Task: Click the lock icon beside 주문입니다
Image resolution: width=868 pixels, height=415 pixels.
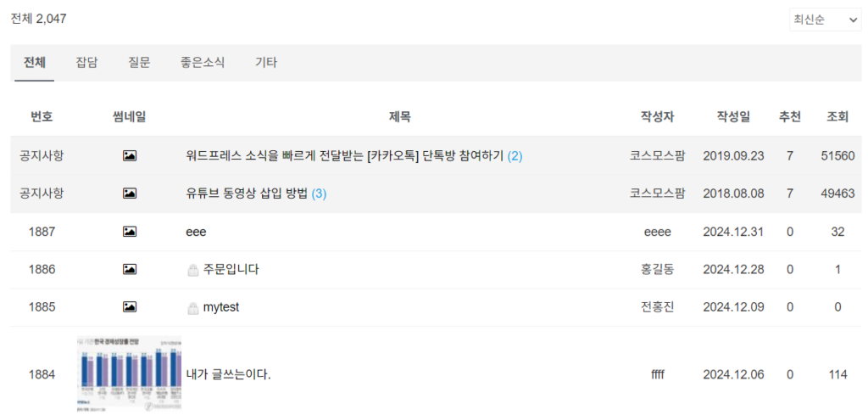Action: point(192,270)
